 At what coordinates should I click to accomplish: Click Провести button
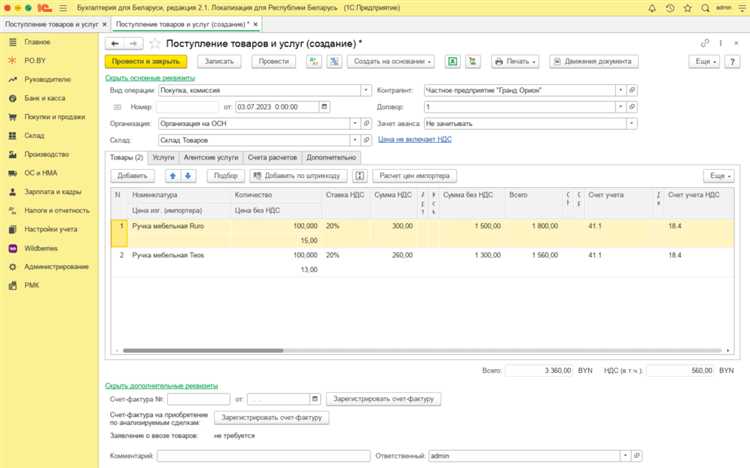[274, 62]
